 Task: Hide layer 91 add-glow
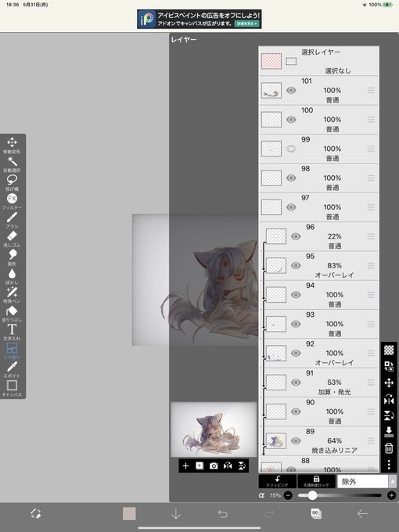tap(296, 383)
